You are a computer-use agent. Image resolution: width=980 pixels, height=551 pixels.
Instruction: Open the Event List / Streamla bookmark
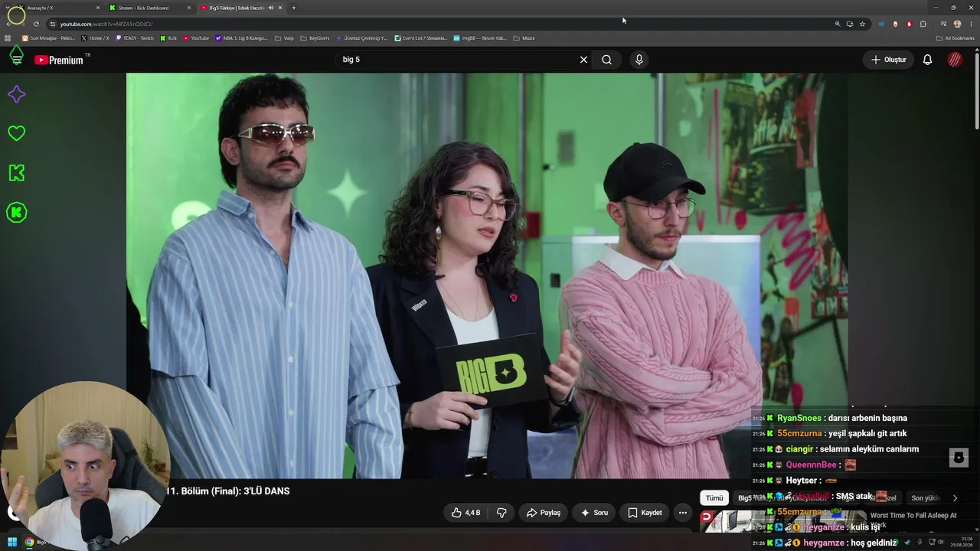click(x=420, y=38)
